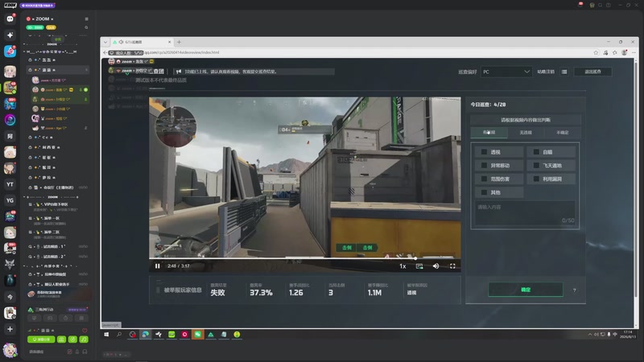Click the green '确定' confirm button
644x362 pixels.
point(526,290)
